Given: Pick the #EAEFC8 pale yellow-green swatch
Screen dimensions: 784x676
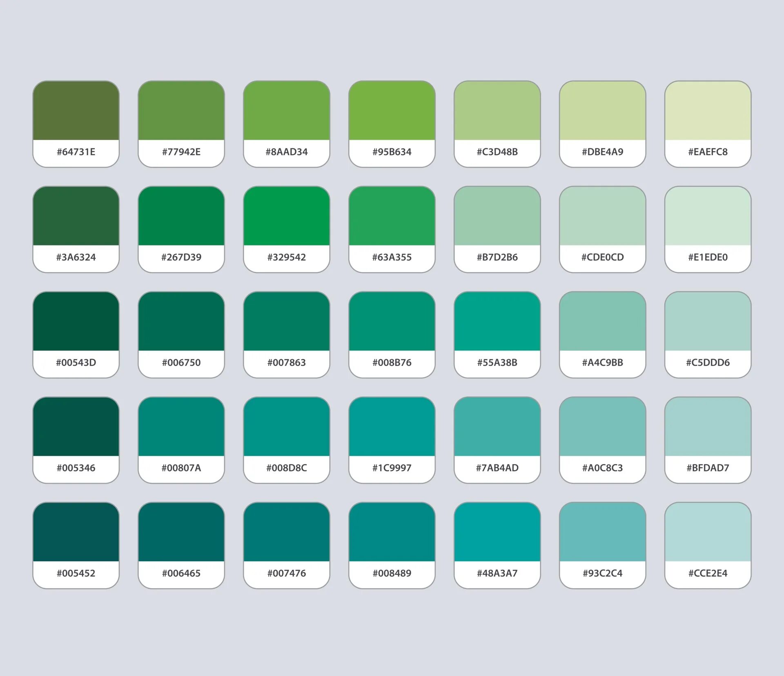Looking at the screenshot, I should coord(708,111).
